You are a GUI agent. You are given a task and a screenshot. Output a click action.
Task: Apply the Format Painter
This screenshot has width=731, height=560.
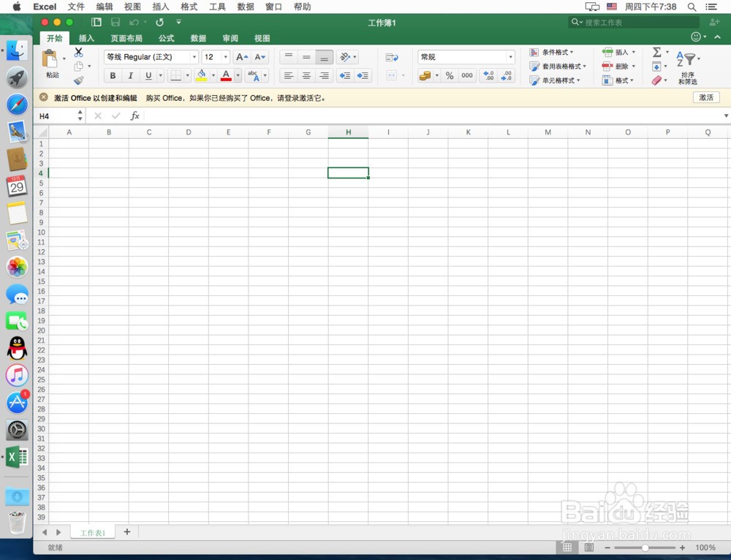(x=77, y=79)
